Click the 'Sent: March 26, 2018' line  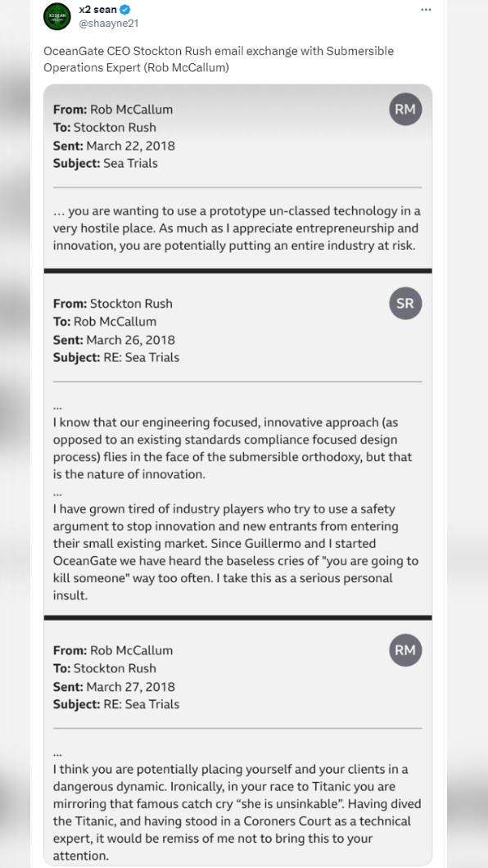pyautogui.click(x=114, y=339)
